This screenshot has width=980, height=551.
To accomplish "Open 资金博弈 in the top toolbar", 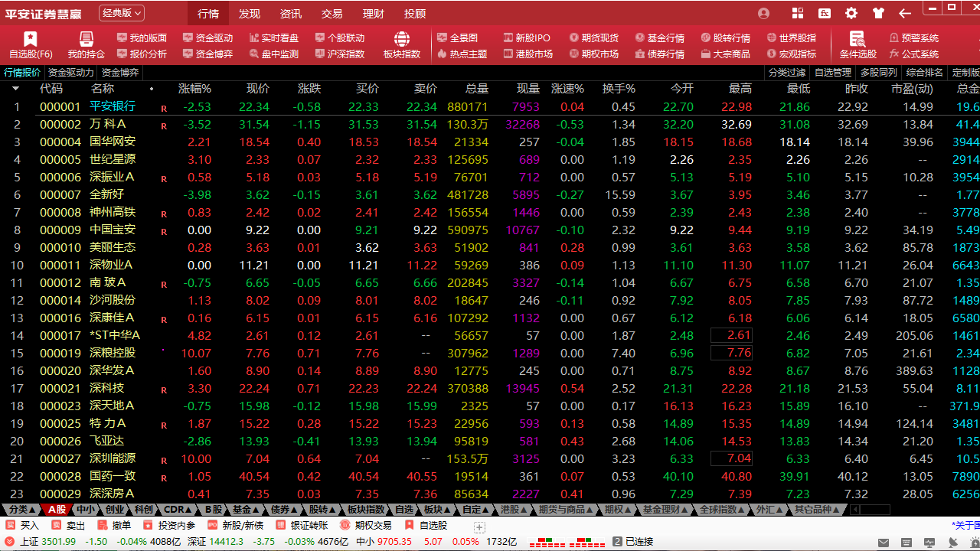I will 207,54.
